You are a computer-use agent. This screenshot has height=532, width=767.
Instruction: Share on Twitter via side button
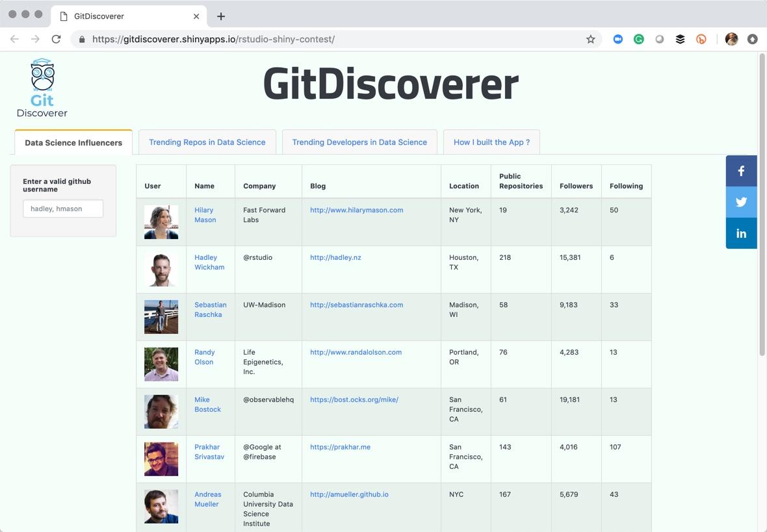point(741,202)
